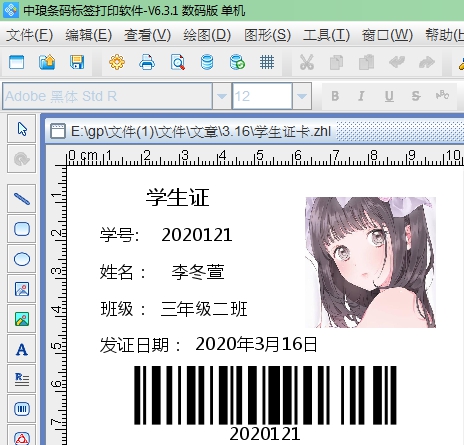Open the 窗口(W) menu
This screenshot has width=464, height=445.
tap(387, 35)
